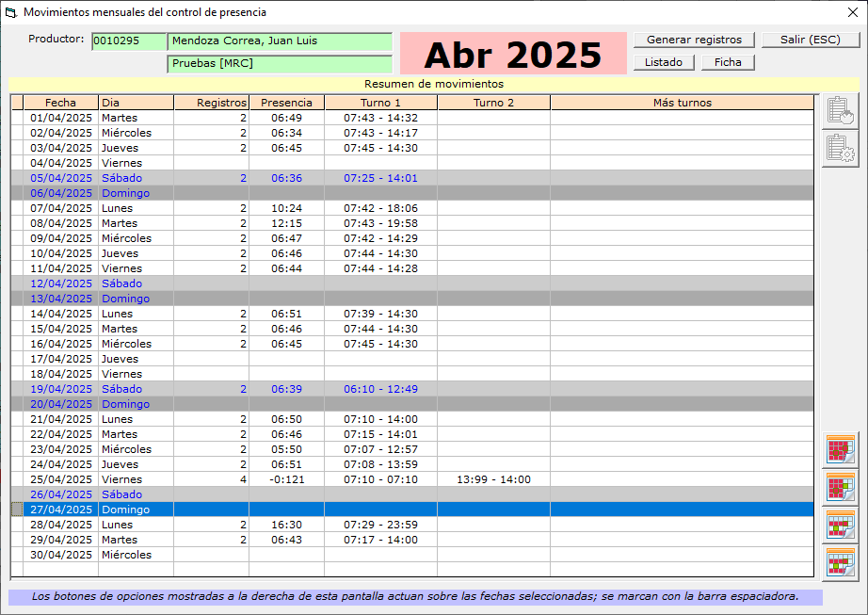Click the Fecha column header
The height and width of the screenshot is (615, 868).
(61, 103)
